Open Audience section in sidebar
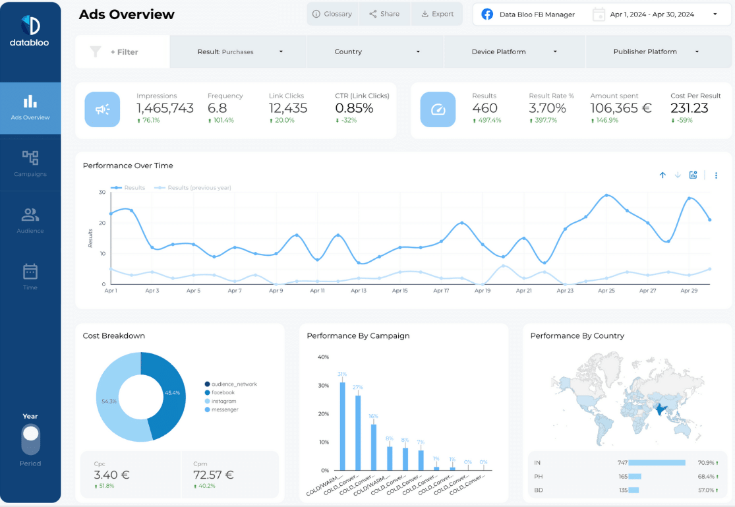The width and height of the screenshot is (735, 507). [x=30, y=220]
